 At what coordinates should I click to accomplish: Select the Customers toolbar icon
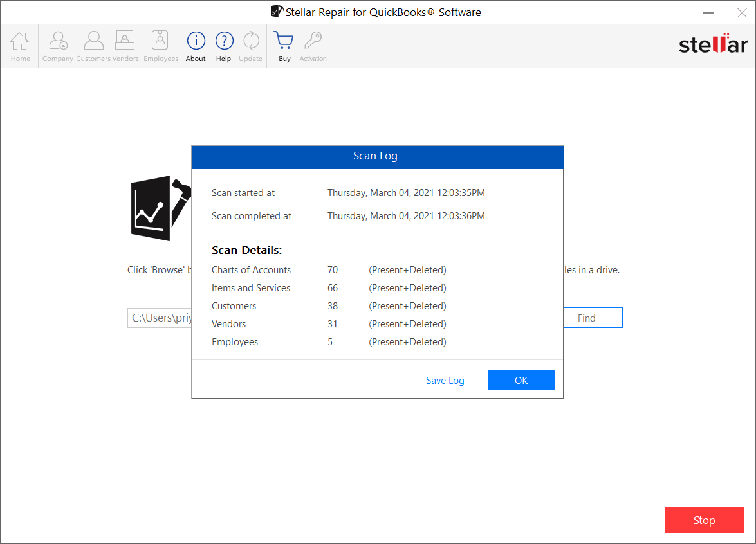(93, 46)
